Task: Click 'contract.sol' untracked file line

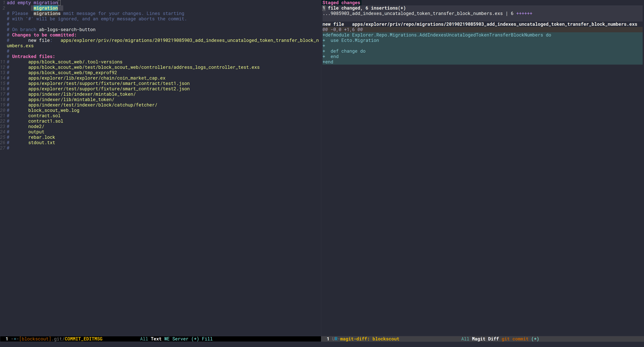Action: (44, 116)
